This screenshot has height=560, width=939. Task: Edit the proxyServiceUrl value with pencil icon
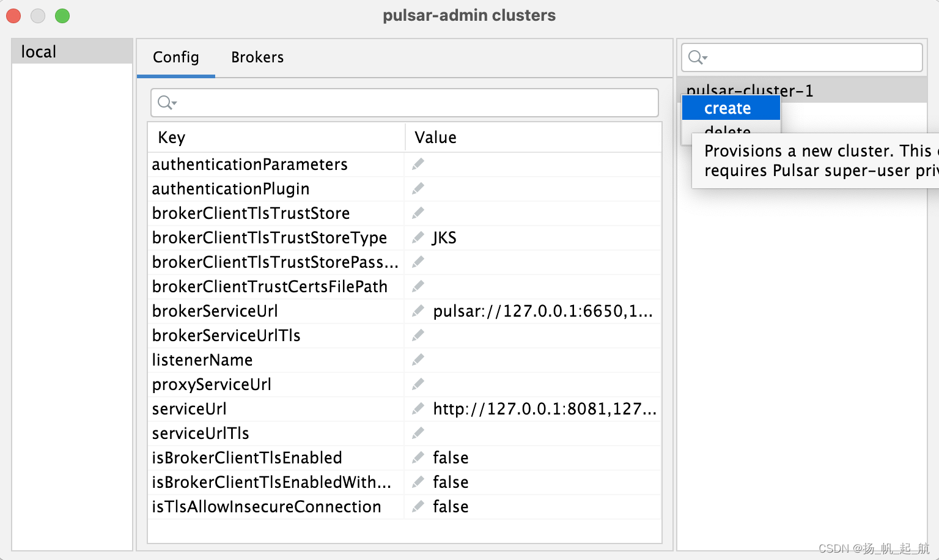418,384
